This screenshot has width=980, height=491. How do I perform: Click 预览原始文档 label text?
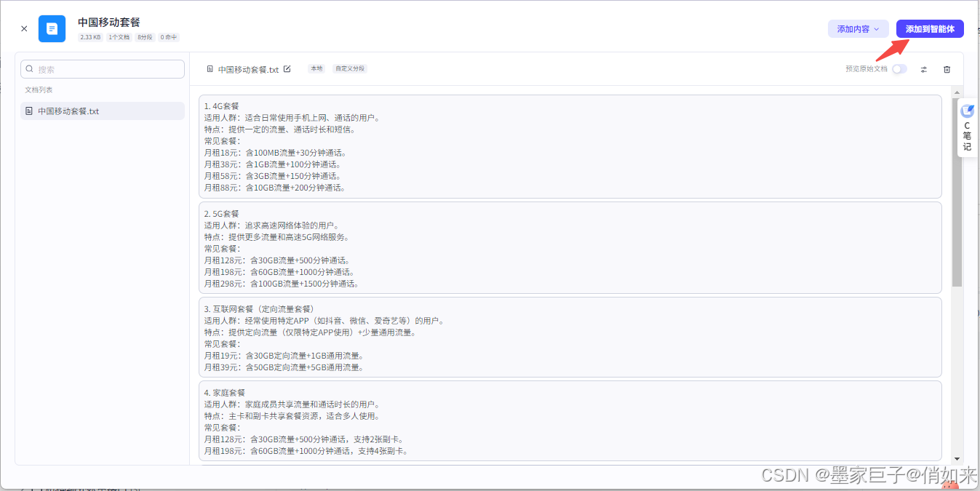click(867, 69)
